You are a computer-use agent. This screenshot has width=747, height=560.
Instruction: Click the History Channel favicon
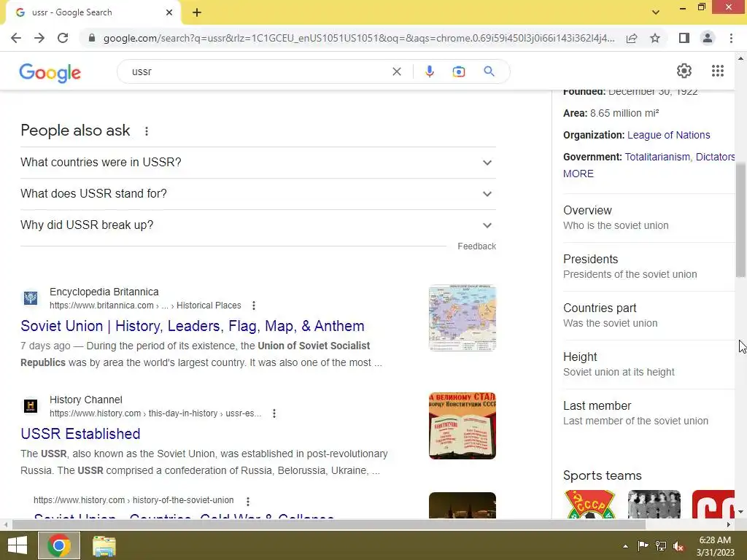(31, 406)
